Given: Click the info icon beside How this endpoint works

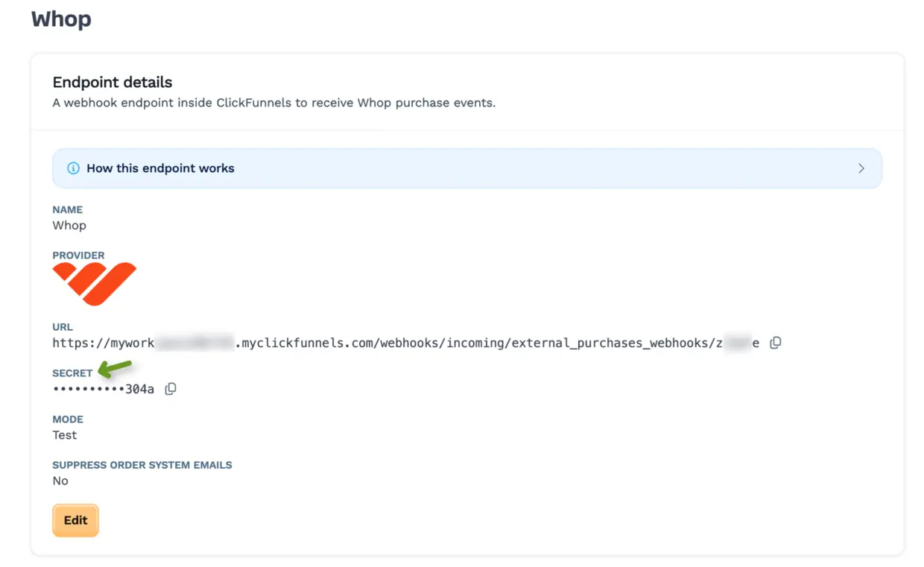Looking at the screenshot, I should click(73, 168).
